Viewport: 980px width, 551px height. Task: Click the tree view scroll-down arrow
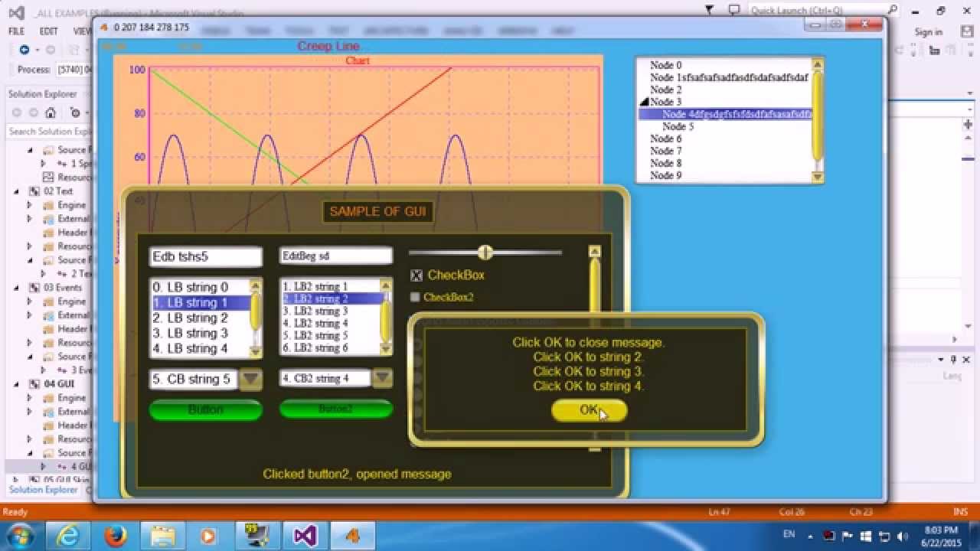tap(817, 177)
